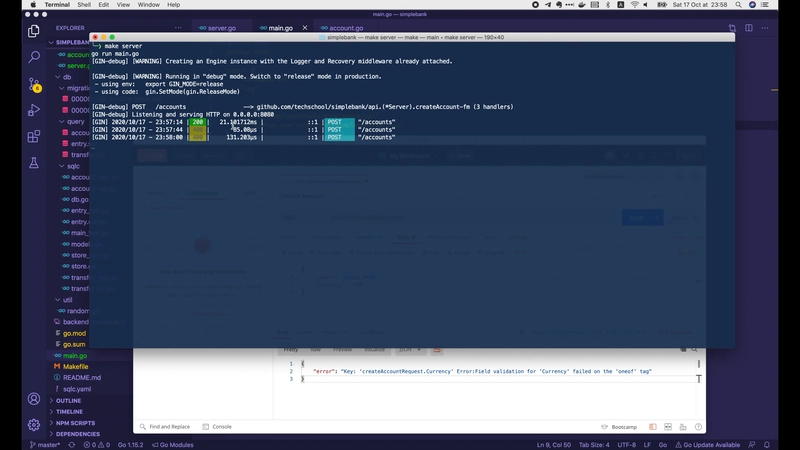The width and height of the screenshot is (800, 450).
Task: Open the Extensions view
Action: tap(34, 136)
